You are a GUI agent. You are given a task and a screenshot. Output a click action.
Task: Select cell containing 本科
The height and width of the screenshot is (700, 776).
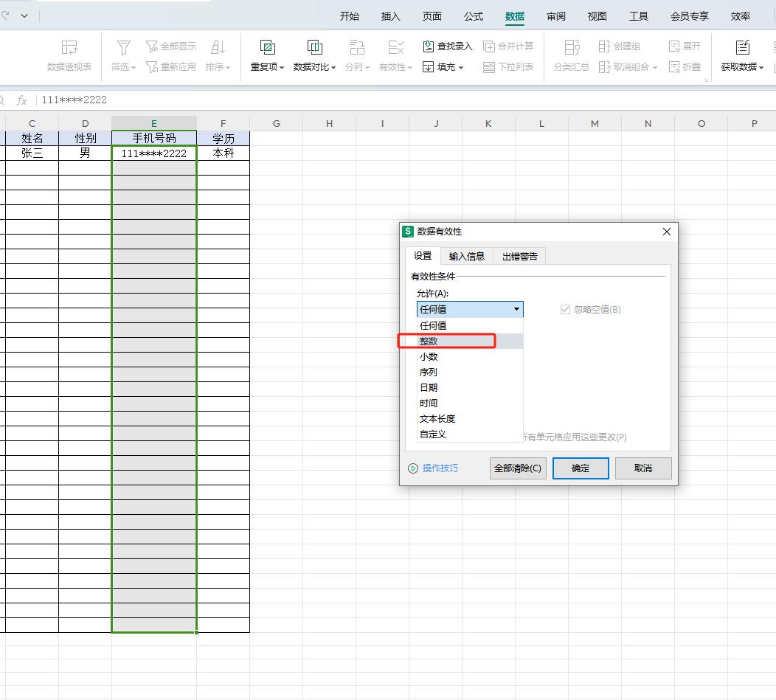224,153
